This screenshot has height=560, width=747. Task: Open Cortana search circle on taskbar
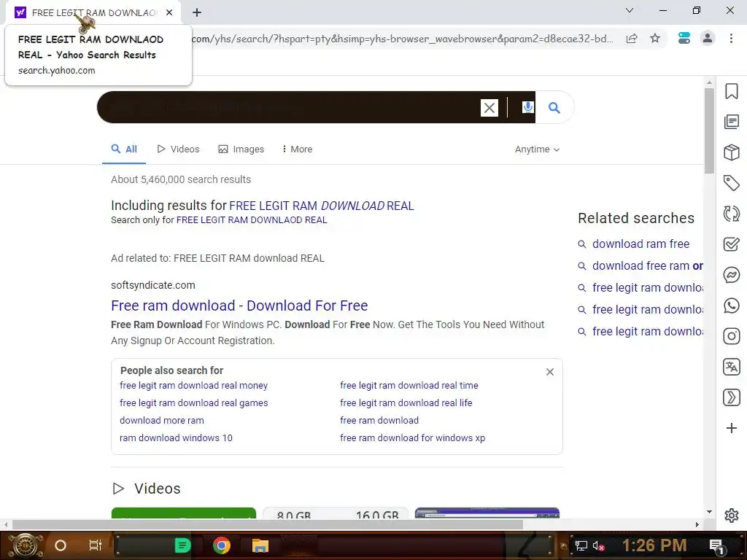pyautogui.click(x=61, y=545)
